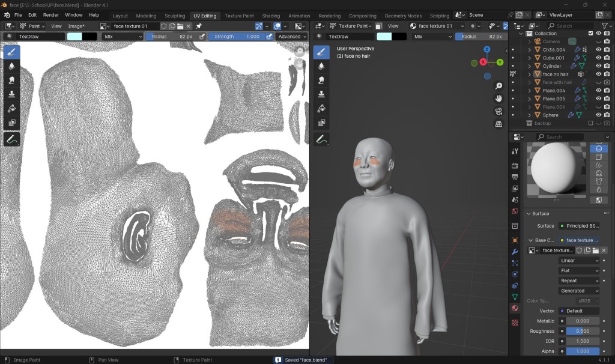Open the Render menu
The width and height of the screenshot is (615, 364).
pyautogui.click(x=50, y=15)
